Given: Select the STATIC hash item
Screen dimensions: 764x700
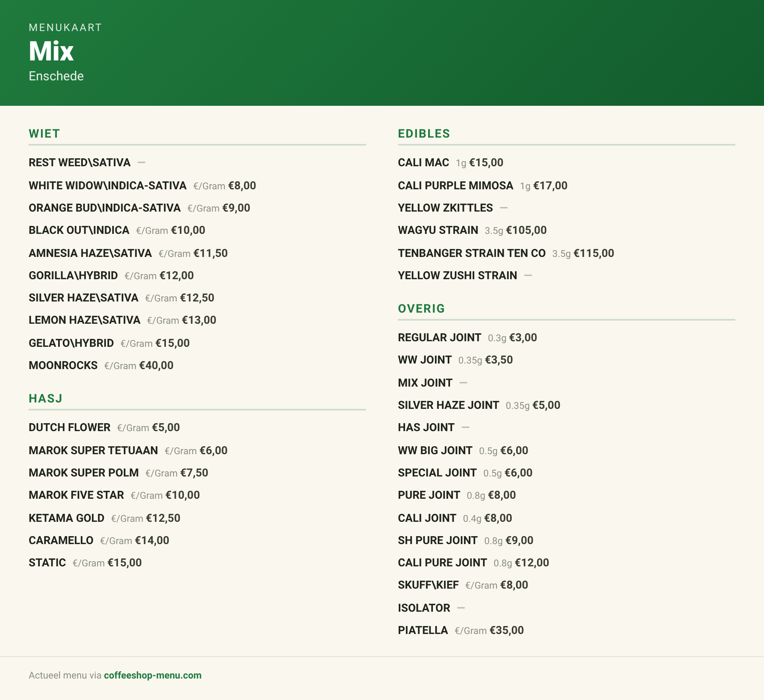Looking at the screenshot, I should (x=47, y=563).
